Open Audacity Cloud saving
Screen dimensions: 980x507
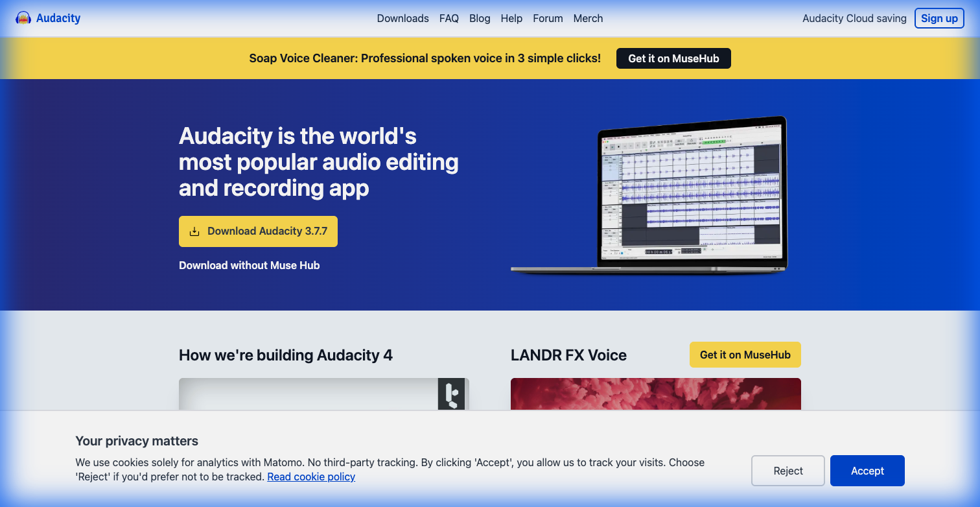pos(854,18)
